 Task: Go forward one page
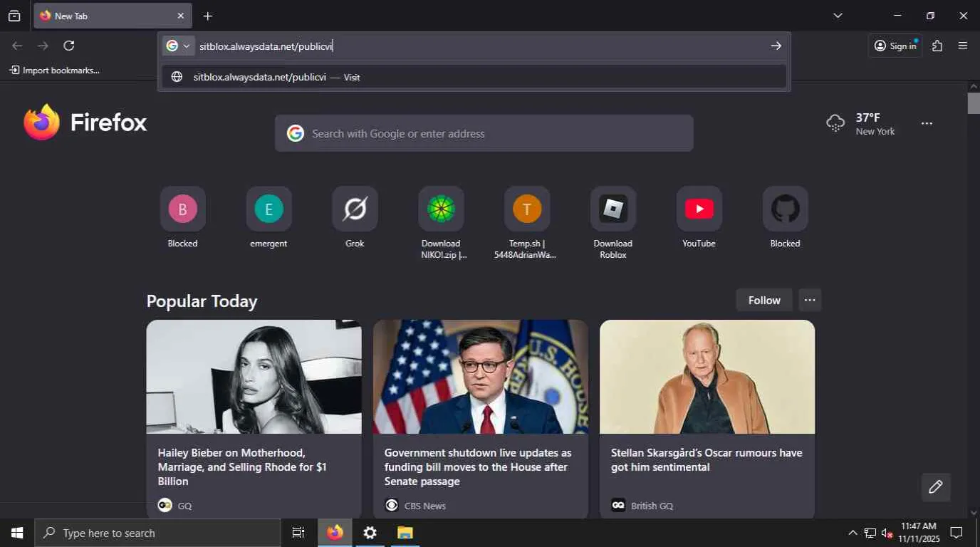[x=43, y=46]
